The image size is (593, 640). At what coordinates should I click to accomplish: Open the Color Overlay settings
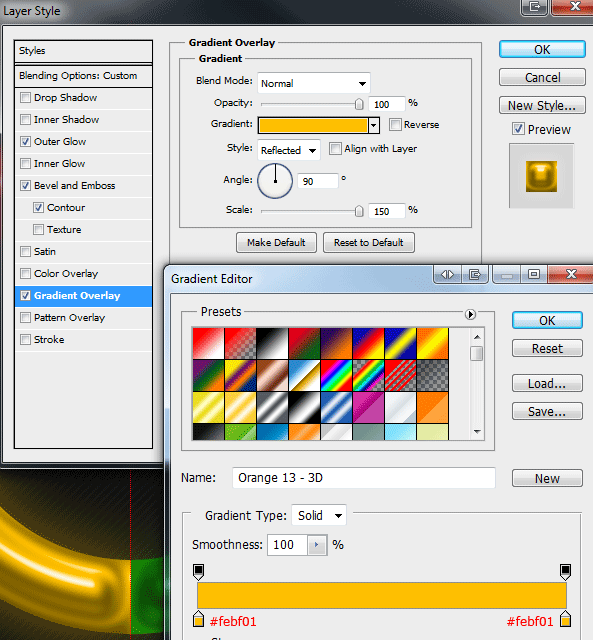click(x=83, y=273)
